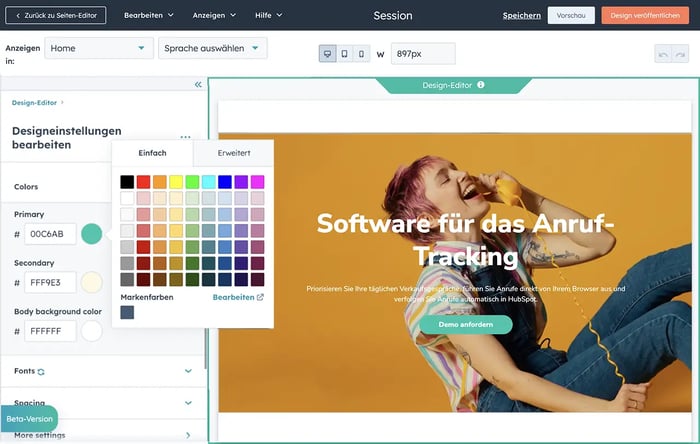This screenshot has width=700, height=444.
Task: Pick the bright blue swatch in top row
Action: pos(225,182)
